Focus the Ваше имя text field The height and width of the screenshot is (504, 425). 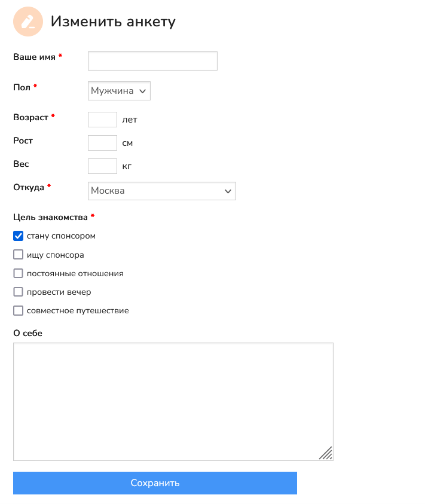tap(152, 61)
